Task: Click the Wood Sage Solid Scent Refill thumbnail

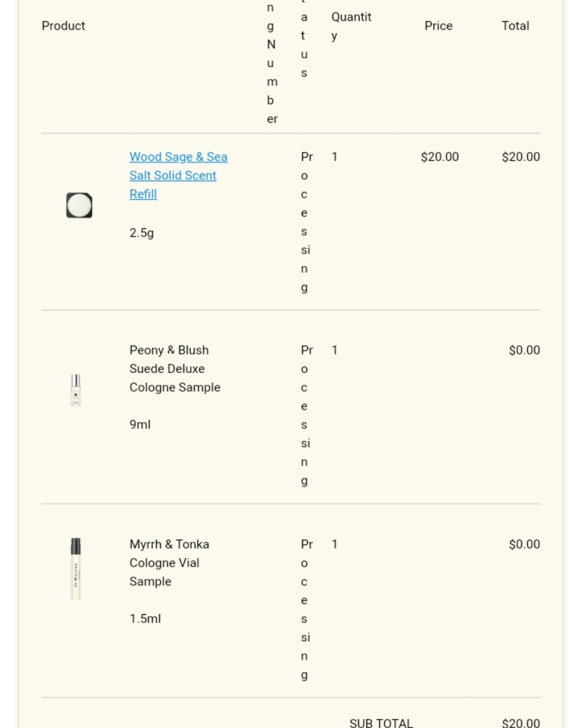Action: pos(79,205)
